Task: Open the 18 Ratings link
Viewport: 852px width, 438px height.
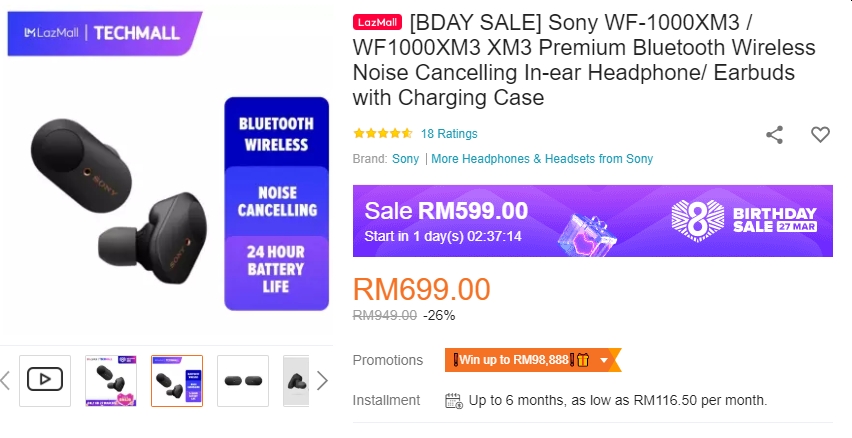Action: (449, 134)
